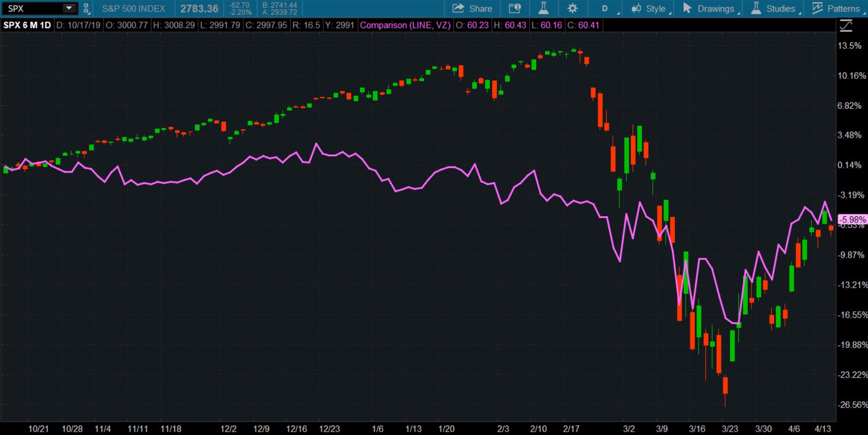Viewport: 868px width, 435px height.
Task: Open the chart description info icon
Action: pos(515,8)
